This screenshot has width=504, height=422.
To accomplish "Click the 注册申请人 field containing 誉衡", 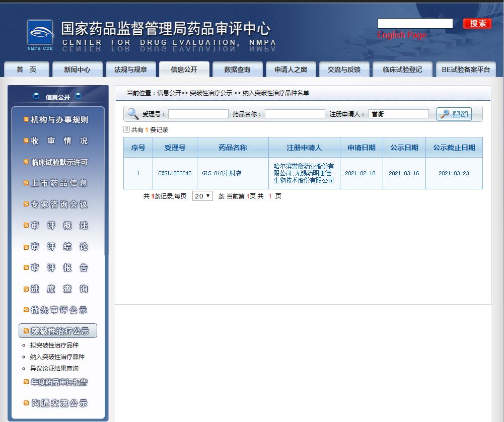I will point(398,114).
